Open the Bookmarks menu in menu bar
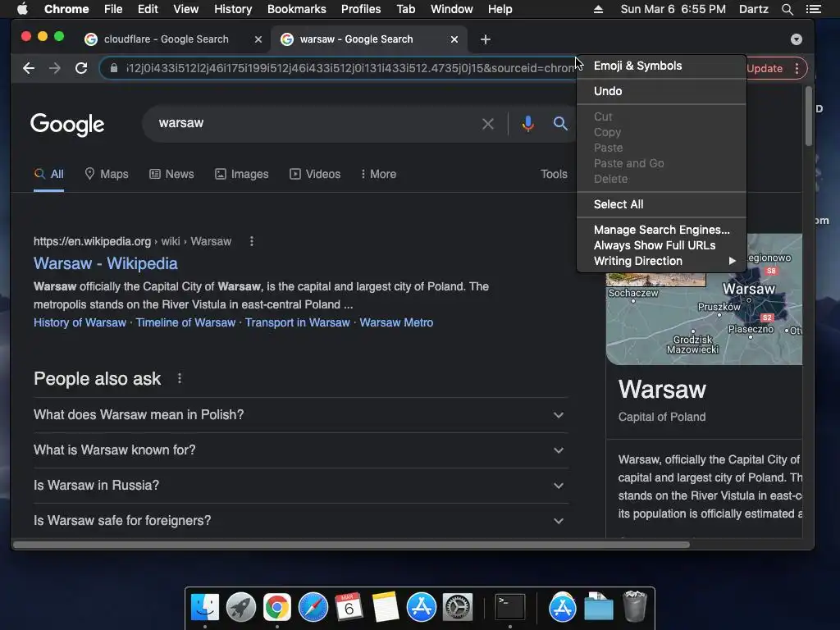Screen dimensions: 840x630 click(x=297, y=9)
